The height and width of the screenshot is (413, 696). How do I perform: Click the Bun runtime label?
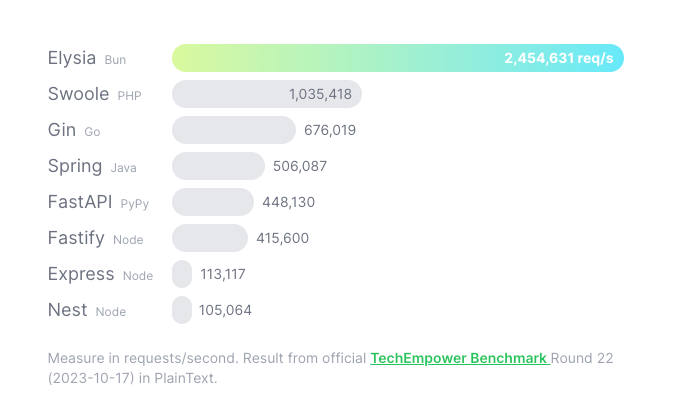coord(115,60)
